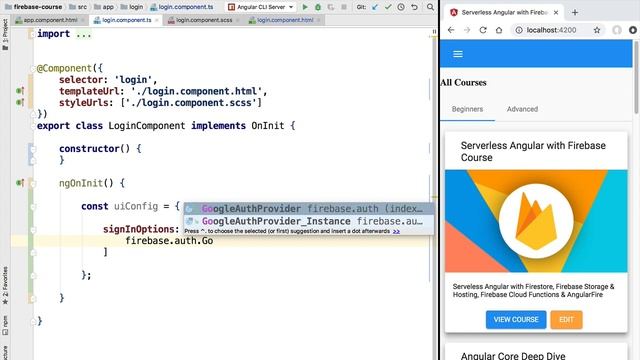Viewport: 640px width, 360px height.
Task: Click the All Courses heading
Action: [x=463, y=83]
